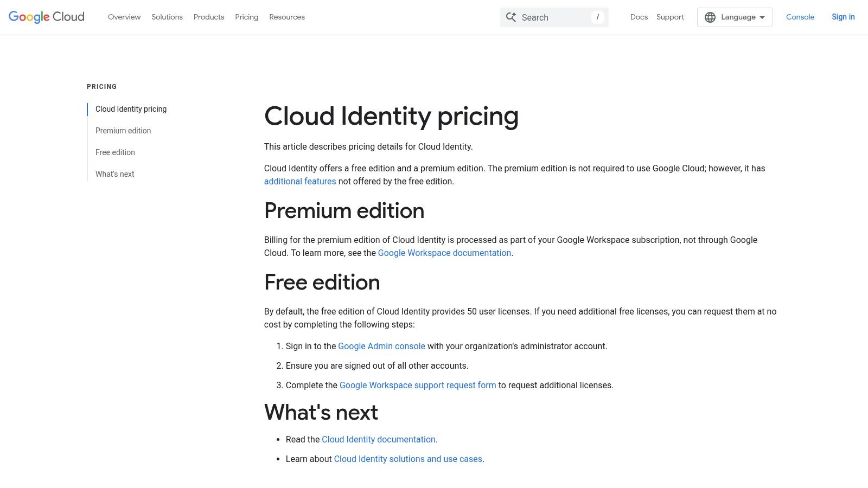This screenshot has height=488, width=868.
Task: Click the Sign in button
Action: [x=843, y=17]
